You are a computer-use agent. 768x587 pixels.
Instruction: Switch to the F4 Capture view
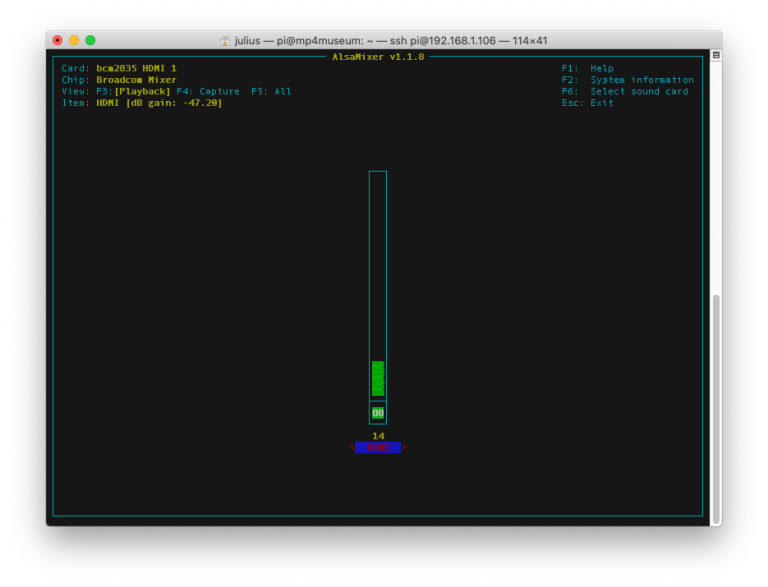pyautogui.click(x=208, y=91)
